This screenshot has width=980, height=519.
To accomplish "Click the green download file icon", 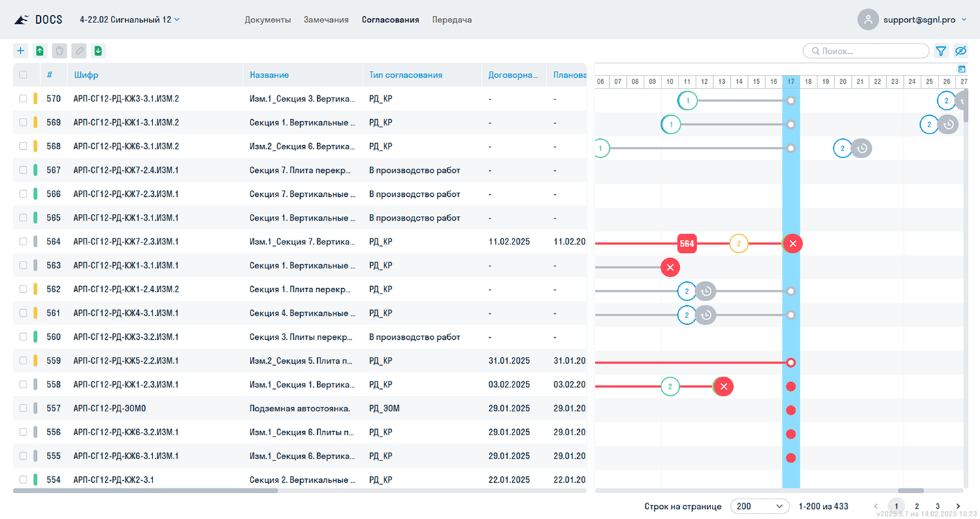I will point(99,50).
